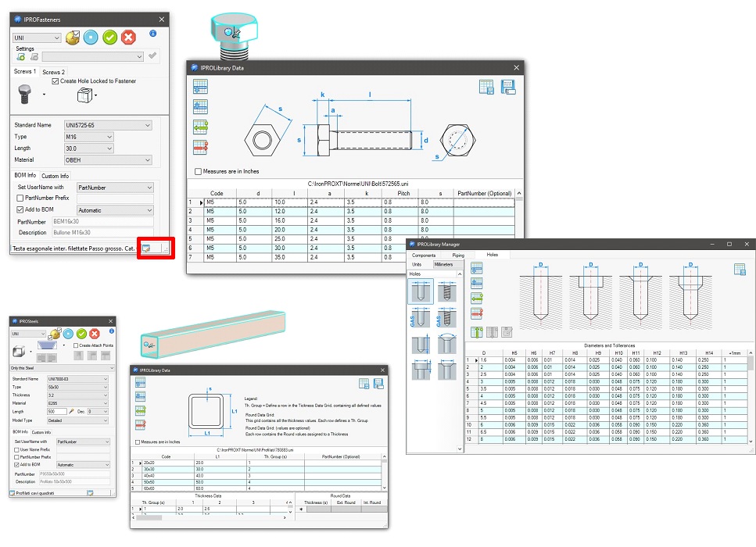The height and width of the screenshot is (547, 756).
Task: Click the green up-arrow table icon in IPROLibrary Manager
Action: click(477, 332)
